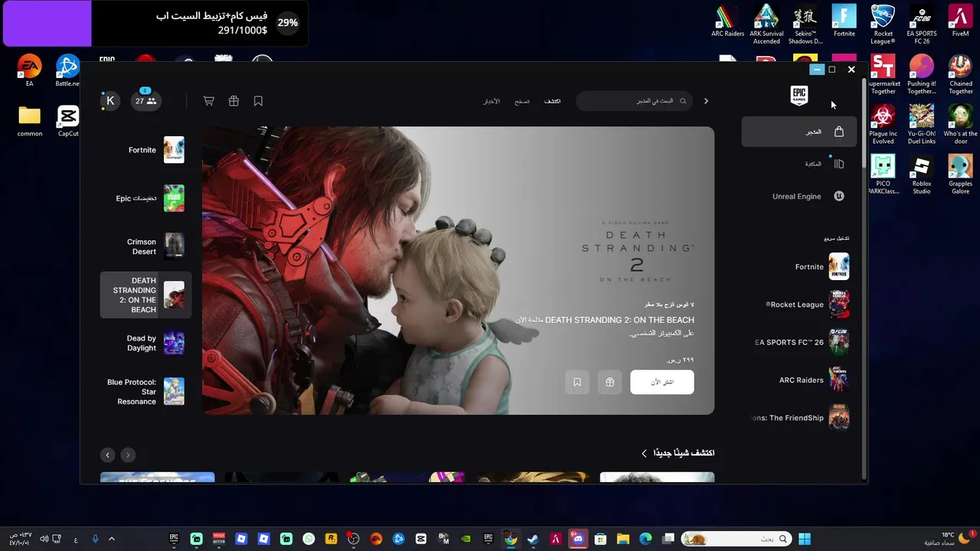Screen dimensions: 980x551
Task: Open the Plague Inc Evolved desktop shortcut
Action: coord(883,125)
